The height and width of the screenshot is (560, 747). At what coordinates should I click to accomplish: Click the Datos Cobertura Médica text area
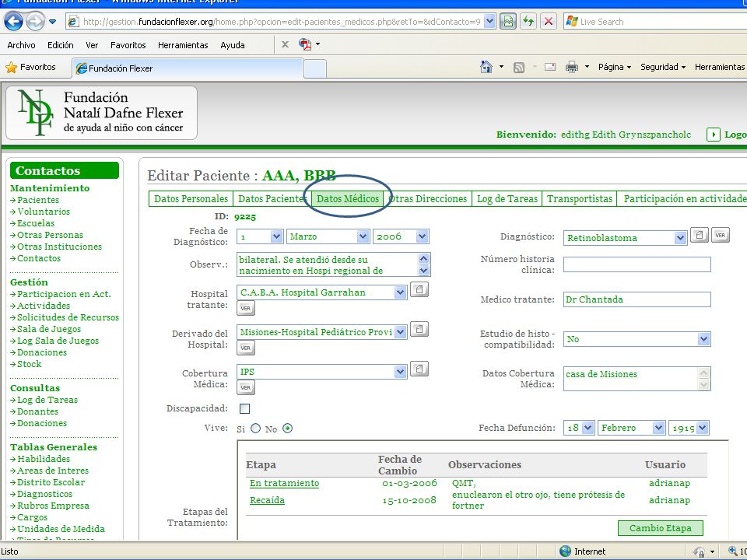pos(637,379)
